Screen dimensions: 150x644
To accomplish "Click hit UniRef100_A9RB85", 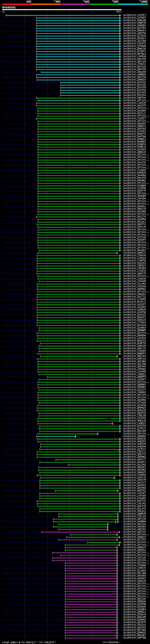I will point(135,75).
